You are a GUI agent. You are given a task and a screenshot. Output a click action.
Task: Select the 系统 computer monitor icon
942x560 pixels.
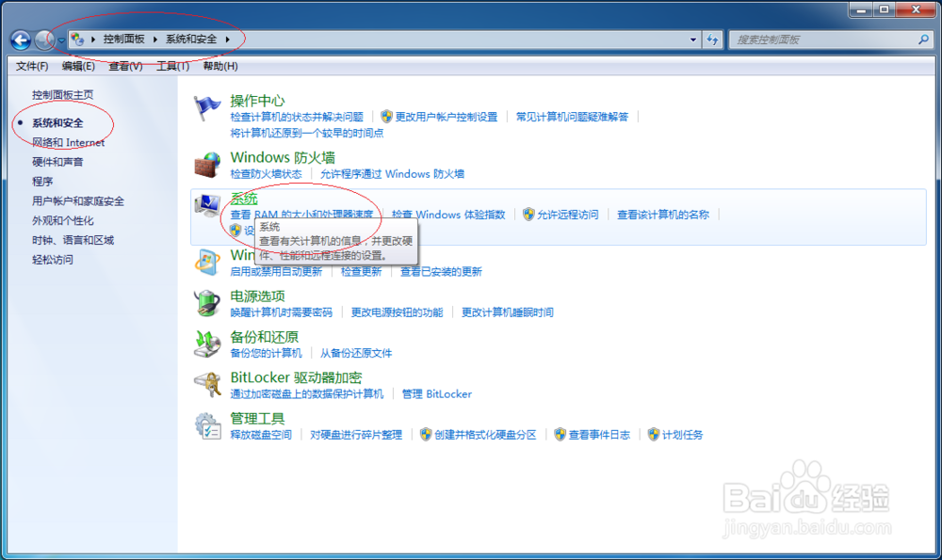coord(209,207)
